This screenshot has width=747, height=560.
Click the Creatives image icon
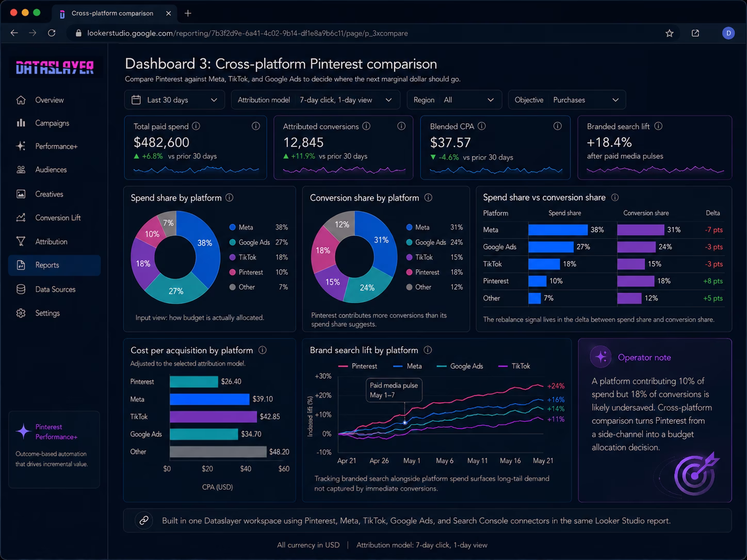21,194
